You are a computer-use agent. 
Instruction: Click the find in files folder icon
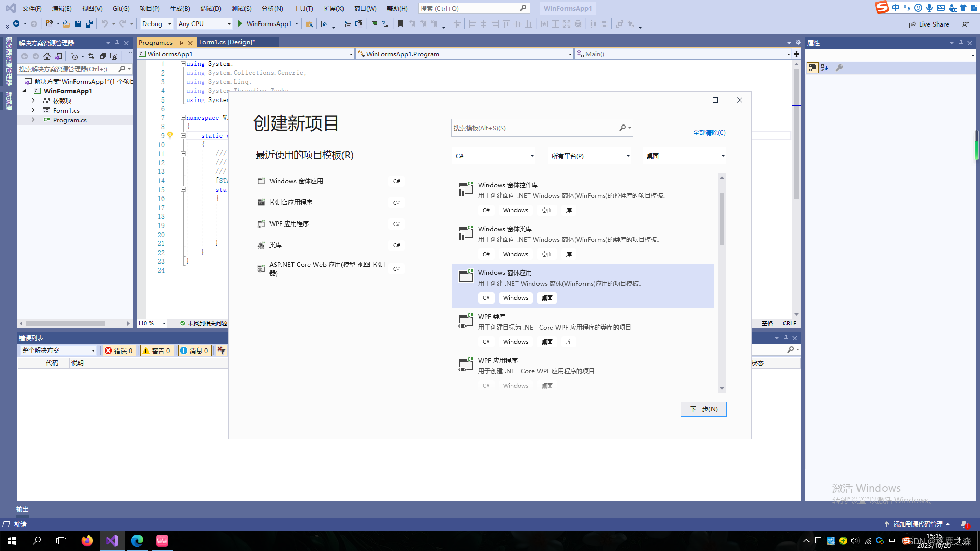(309, 24)
